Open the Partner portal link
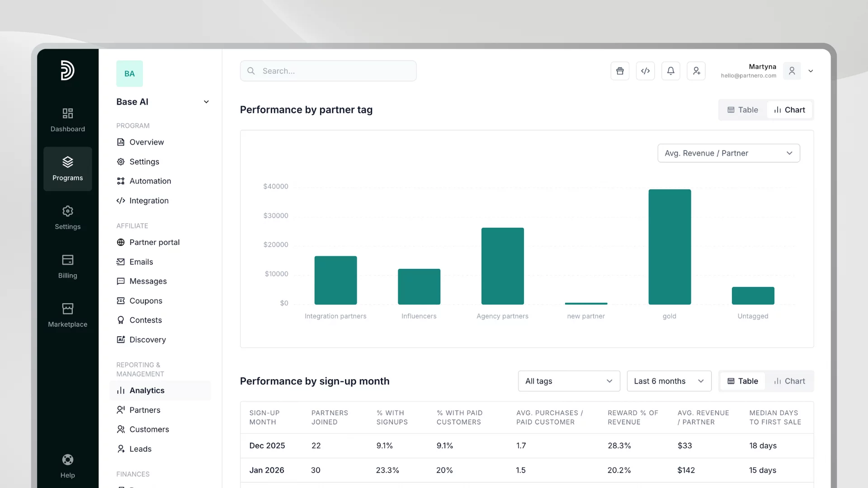868x488 pixels. pyautogui.click(x=154, y=242)
